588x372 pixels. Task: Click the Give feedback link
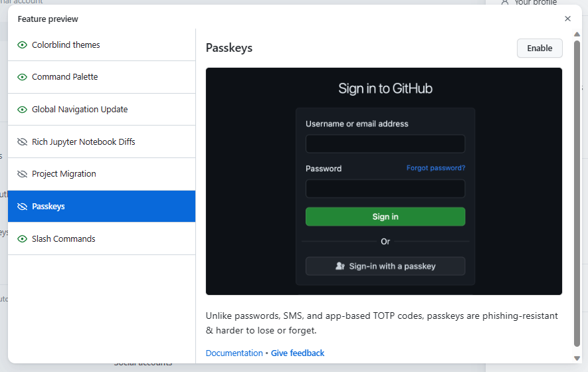coord(298,353)
